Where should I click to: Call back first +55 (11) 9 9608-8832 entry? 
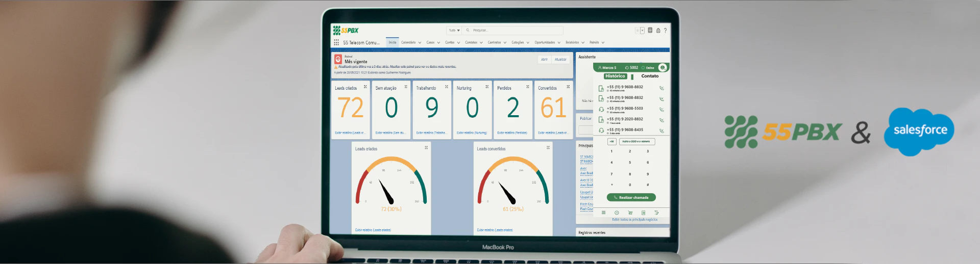[x=661, y=88]
